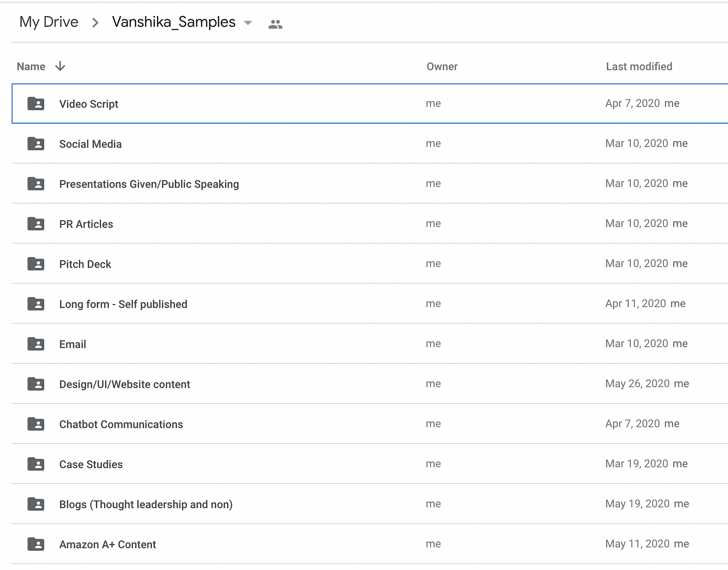Click the Case Studies folder icon
Viewport: 728px width, 570px height.
click(x=36, y=464)
